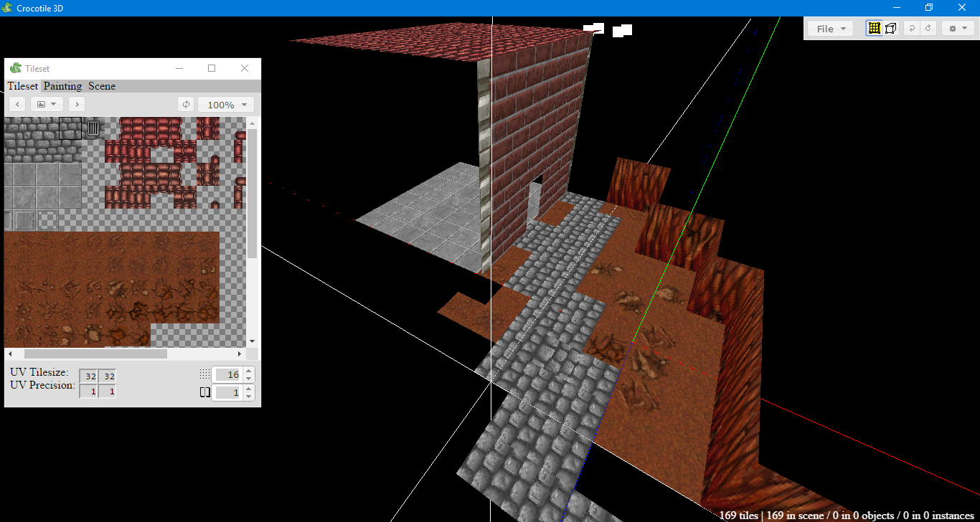Viewport: 980px width, 522px height.
Task: Open the 100% zoom level dropdown
Action: click(x=226, y=104)
